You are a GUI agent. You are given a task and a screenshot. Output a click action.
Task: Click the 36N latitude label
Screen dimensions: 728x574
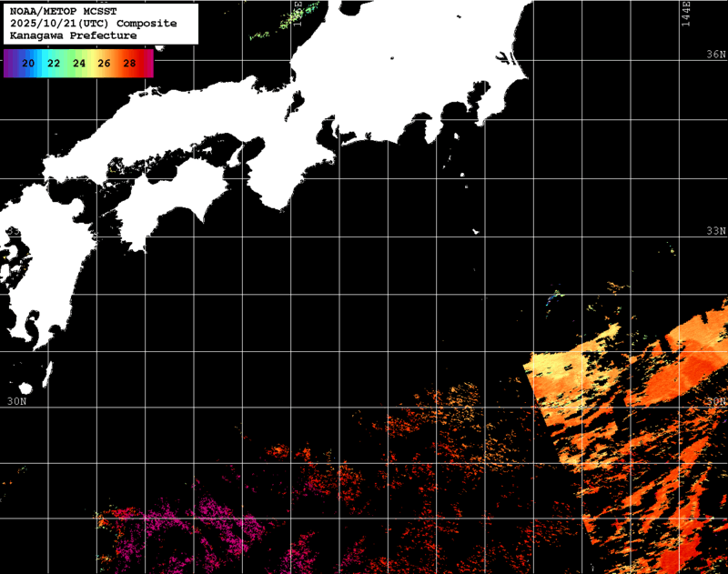point(717,55)
